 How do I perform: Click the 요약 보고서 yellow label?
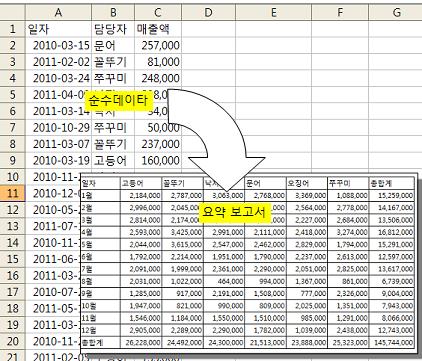tap(235, 212)
